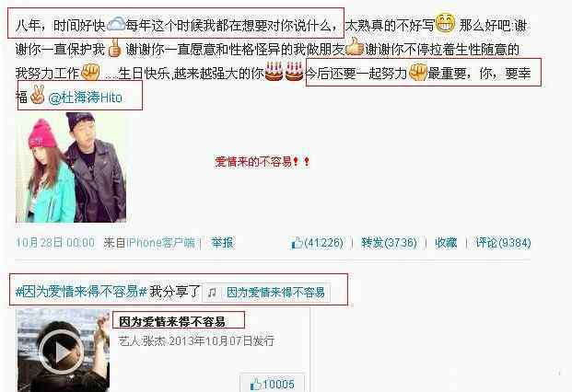This screenshot has width=572, height=392.
Task: Click the cloud emoji in the post
Action: coord(116,25)
